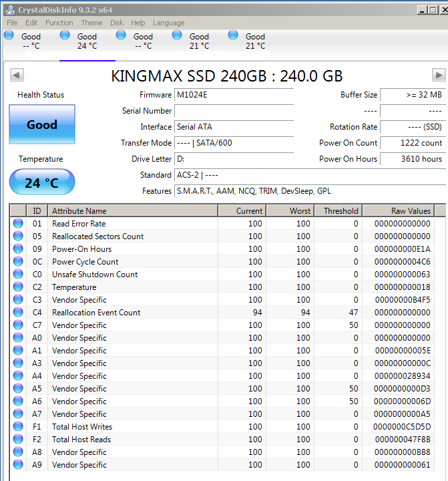
Task: Click status orb for Power Cycle Count
Action: [x=18, y=261]
